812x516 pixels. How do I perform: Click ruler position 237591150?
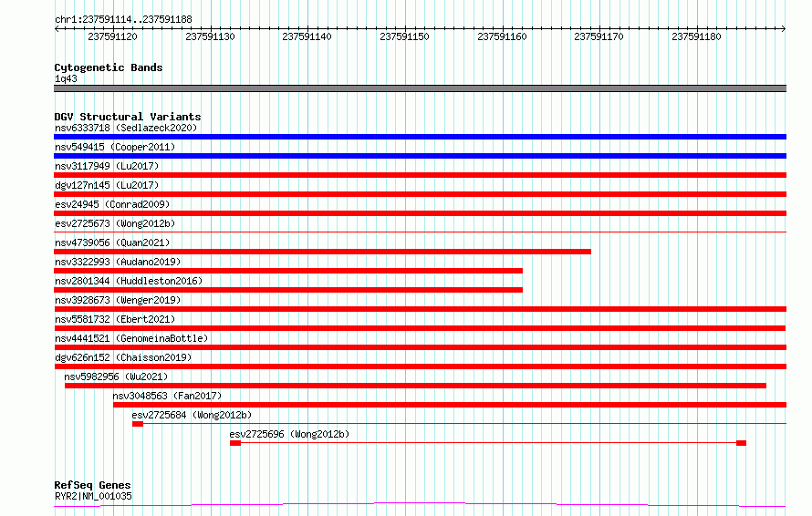tap(404, 36)
